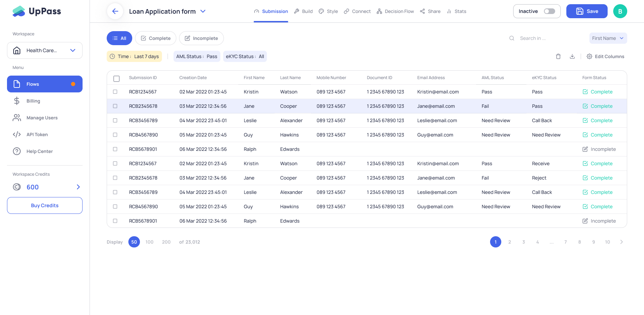Open the Health Care workspace dropdown
This screenshot has width=644, height=315.
pyautogui.click(x=45, y=50)
